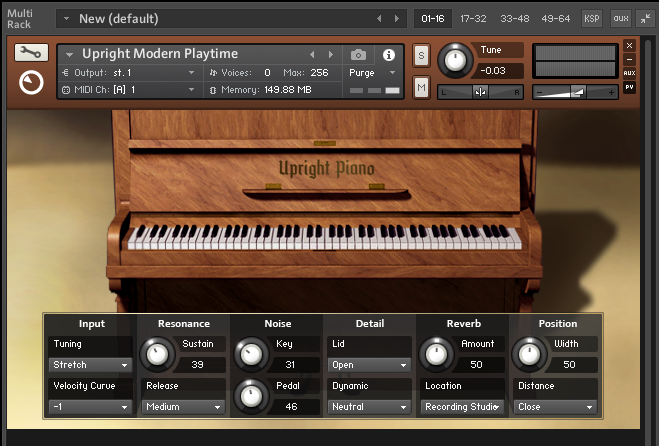Mute the Upright Modern Playtime instrument
The image size is (659, 446).
(x=421, y=87)
